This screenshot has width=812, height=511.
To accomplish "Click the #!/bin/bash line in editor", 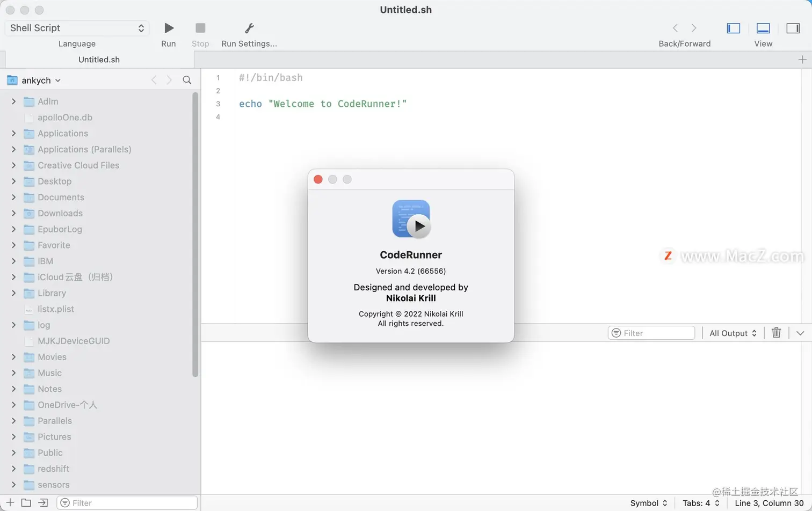I will (x=271, y=77).
